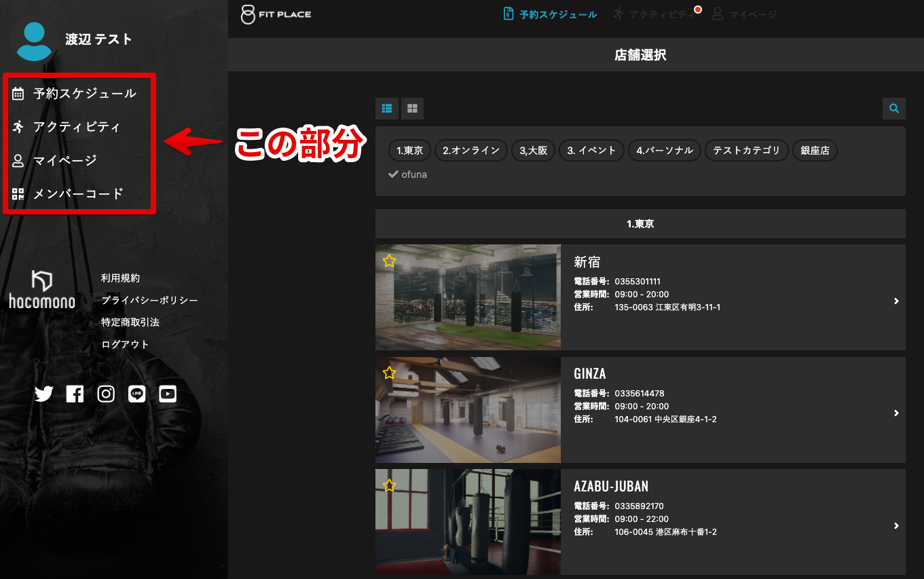Open AZABU-JUBAN store via right chevron
This screenshot has height=579, width=924.
tap(896, 525)
